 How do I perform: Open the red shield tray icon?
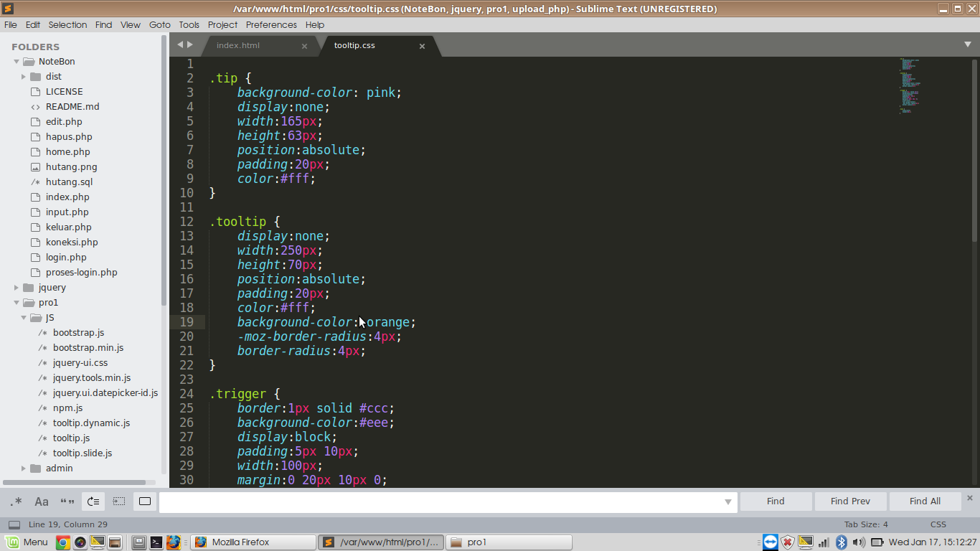788,542
